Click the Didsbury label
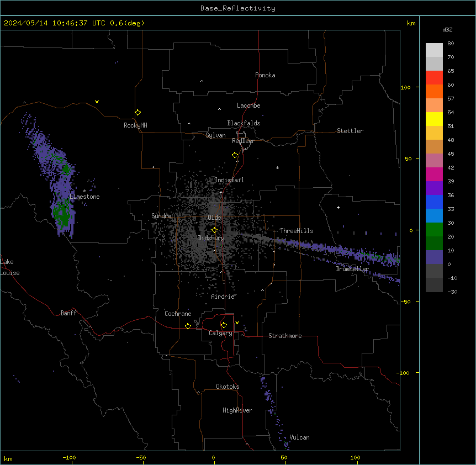 211,238
